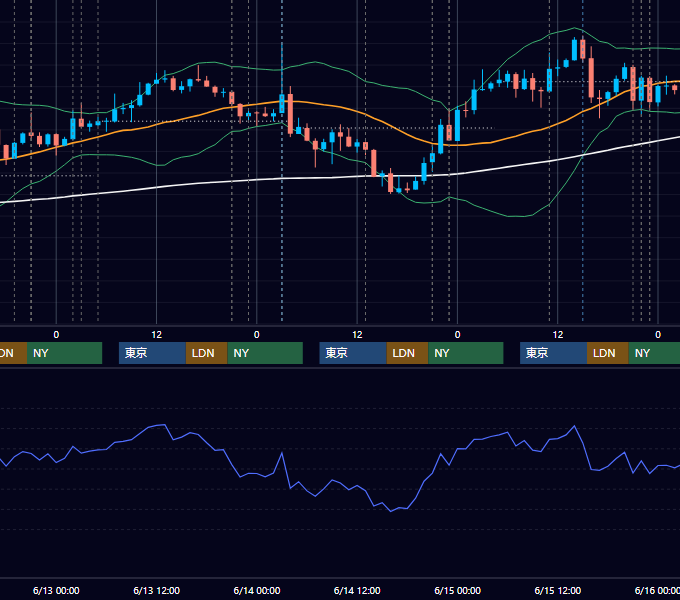This screenshot has height=600, width=680.
Task: Click the hour label '12' above 6/15 12:00
Action: tap(558, 335)
